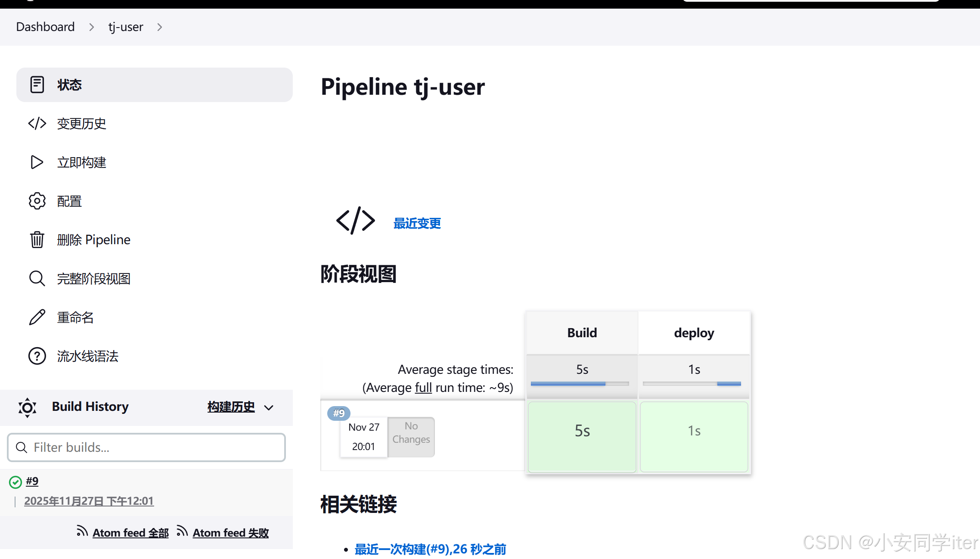Viewport: 980px width, 559px height.
Task: Click the code brackets icon beside 变更历史
Action: coord(37,124)
